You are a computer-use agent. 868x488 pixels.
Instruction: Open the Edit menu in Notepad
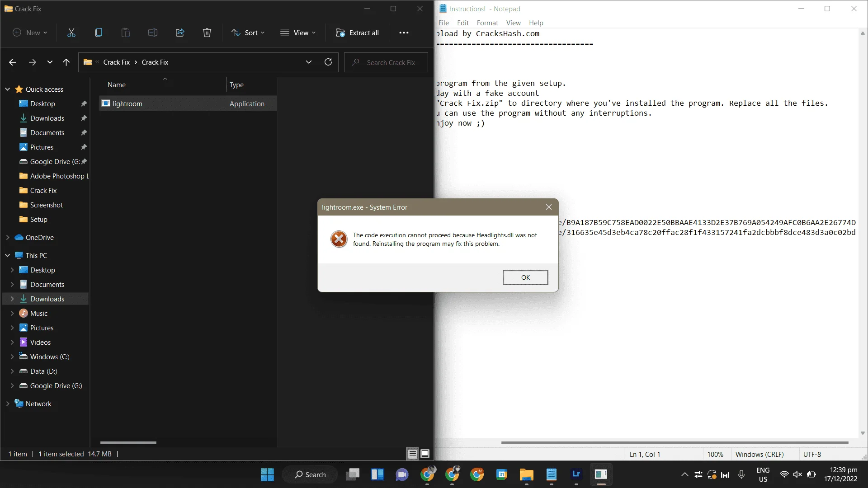click(463, 23)
